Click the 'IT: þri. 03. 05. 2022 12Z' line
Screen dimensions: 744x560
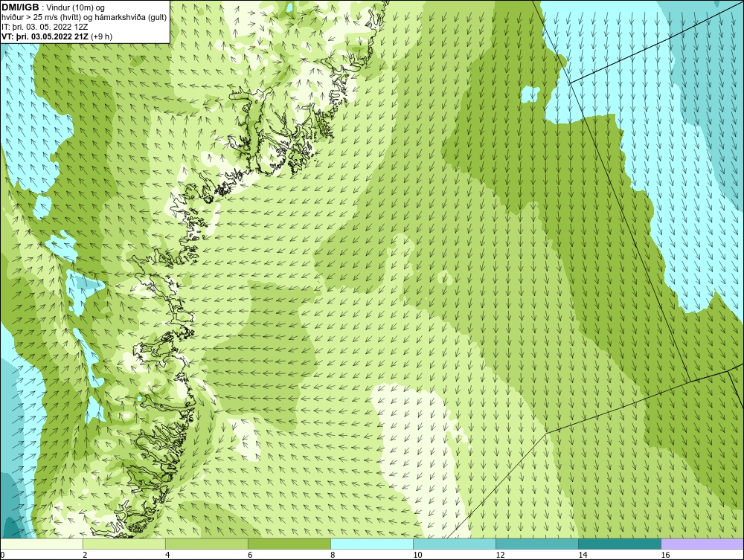pos(45,27)
